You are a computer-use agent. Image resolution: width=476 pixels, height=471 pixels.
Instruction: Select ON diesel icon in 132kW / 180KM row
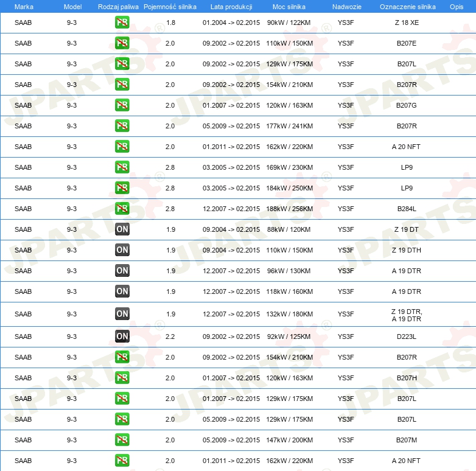[x=122, y=314]
